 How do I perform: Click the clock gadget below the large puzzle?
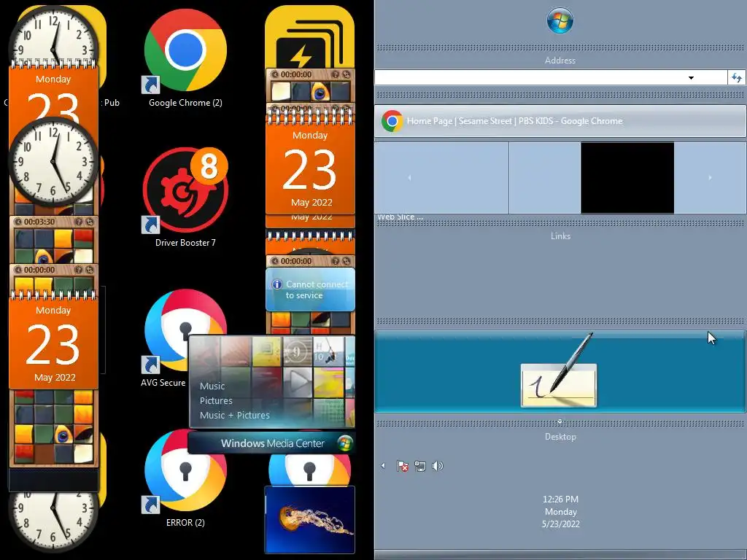[x=53, y=521]
